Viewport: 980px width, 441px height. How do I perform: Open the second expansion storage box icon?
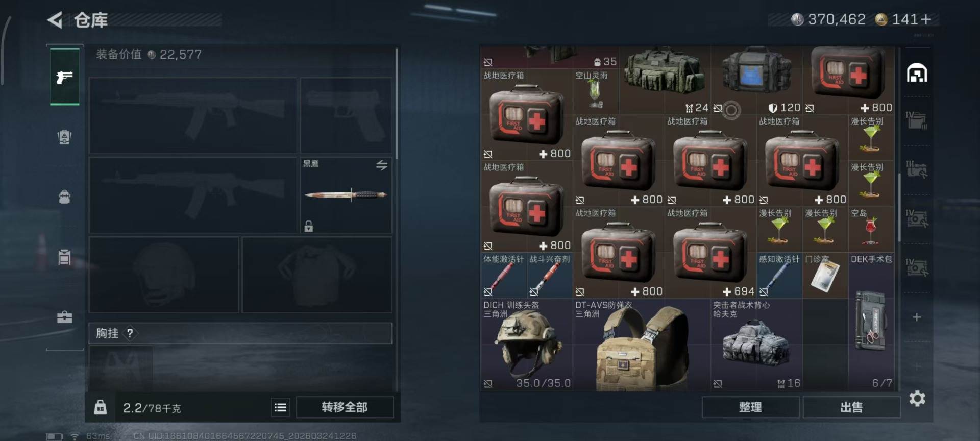[917, 170]
